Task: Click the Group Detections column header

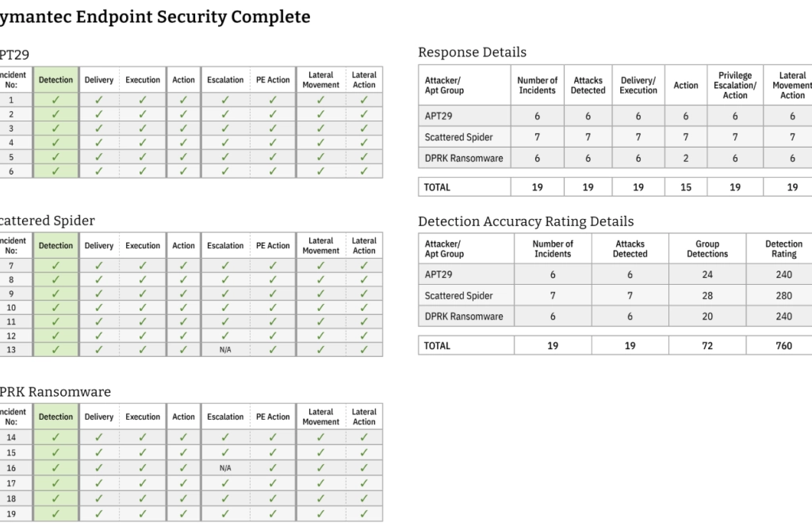Action: pos(707,249)
